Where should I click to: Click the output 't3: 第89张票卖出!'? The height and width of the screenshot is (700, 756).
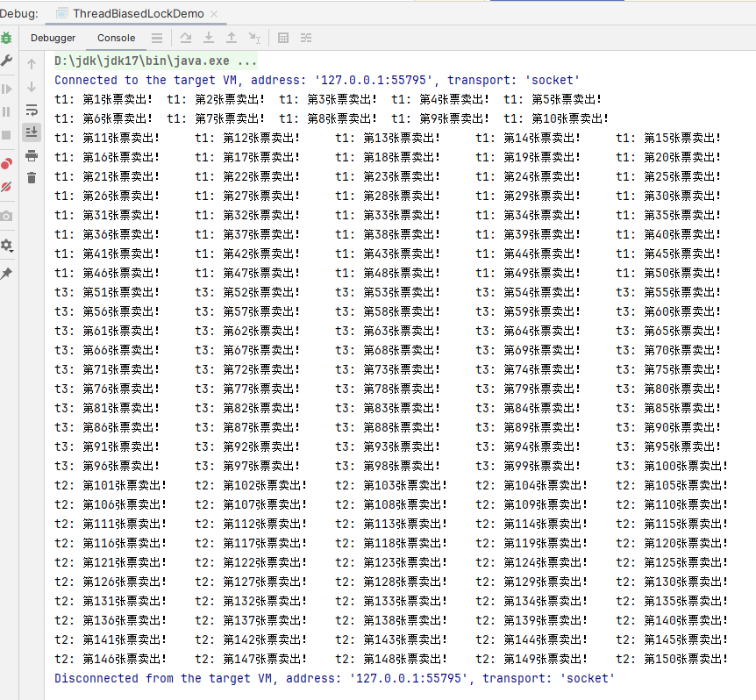pyautogui.click(x=528, y=427)
